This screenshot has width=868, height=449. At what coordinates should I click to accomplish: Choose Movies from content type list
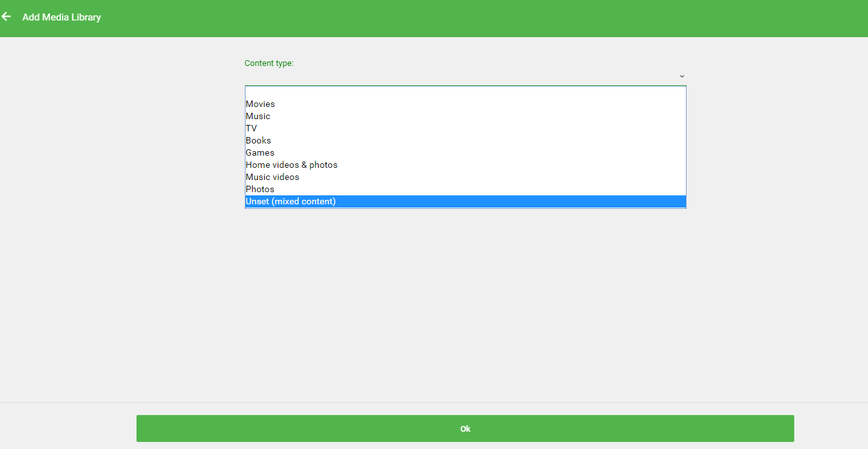(x=465, y=104)
